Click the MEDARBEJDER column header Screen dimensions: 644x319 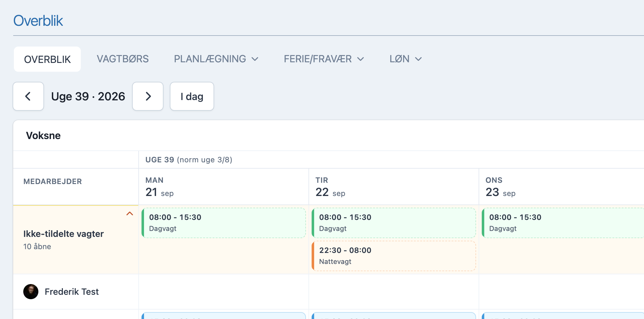tap(53, 182)
